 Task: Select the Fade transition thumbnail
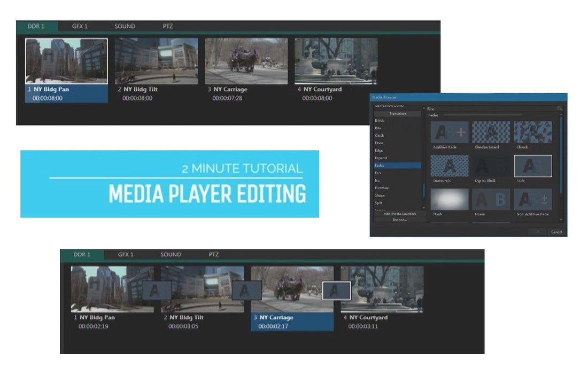tap(533, 166)
